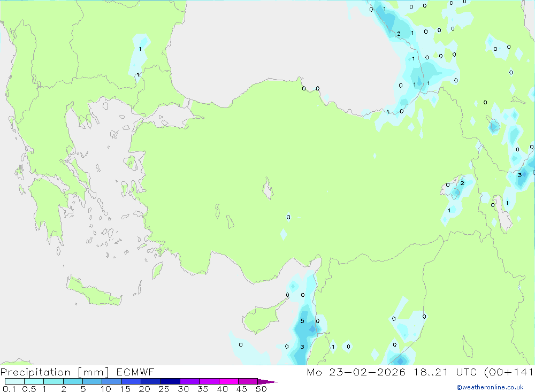Open the weatheronline.co.uk credit link
This screenshot has height=392, width=535.
click(490, 387)
